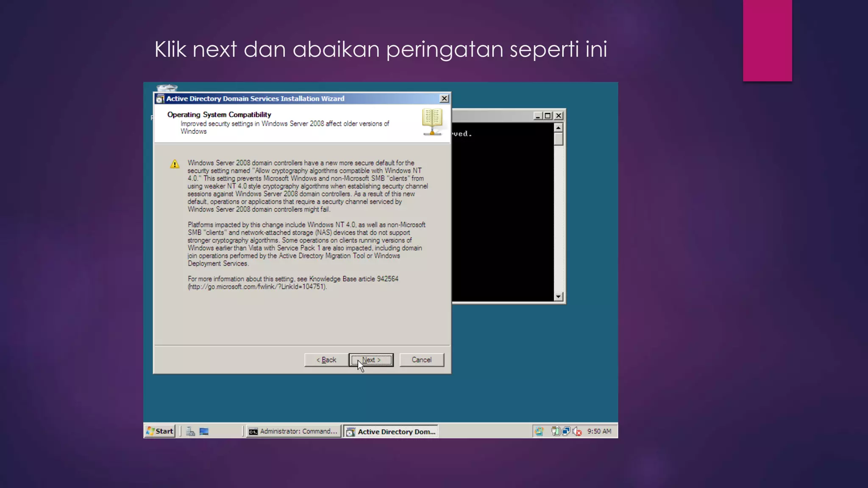Click the Recycle Bin desktop icon
This screenshot has height=488, width=868.
click(x=167, y=88)
